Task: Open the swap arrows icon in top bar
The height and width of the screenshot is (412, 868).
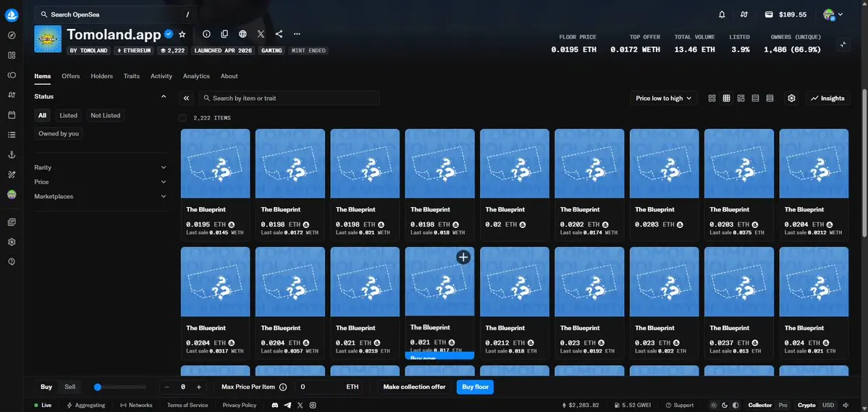Action: (744, 14)
